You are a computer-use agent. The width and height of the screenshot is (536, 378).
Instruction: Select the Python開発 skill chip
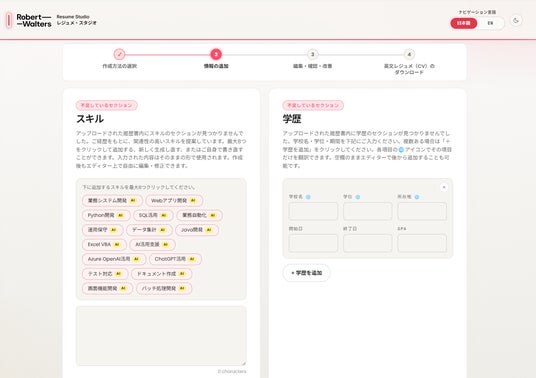(x=106, y=215)
